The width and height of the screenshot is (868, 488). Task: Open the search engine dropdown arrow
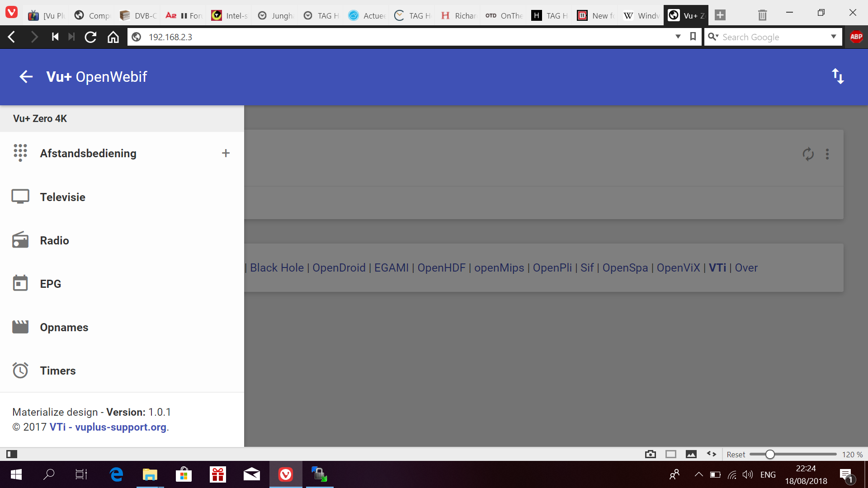click(x=833, y=37)
